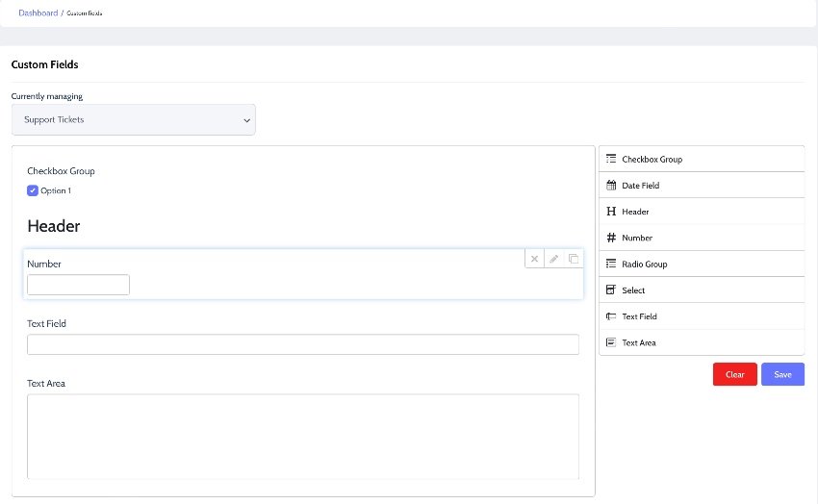Click the Text Field label in form
Image resolution: width=818 pixels, height=504 pixels.
pos(46,324)
